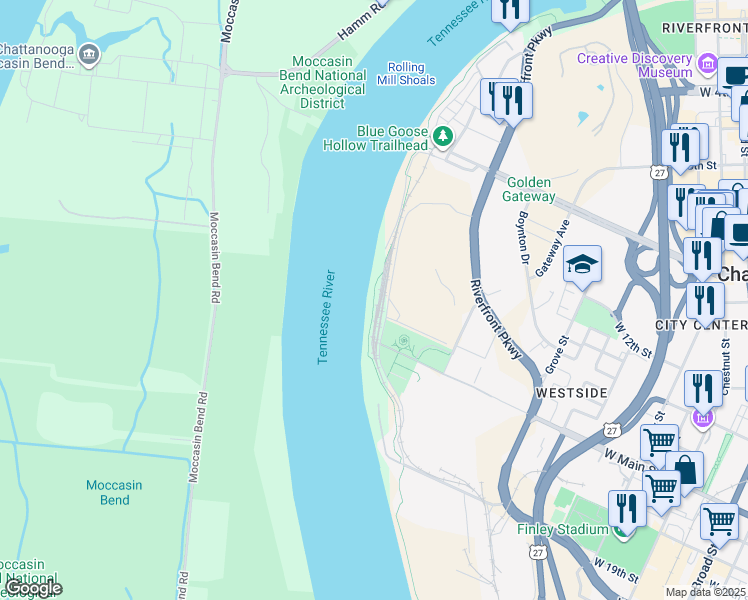Screen dimensions: 748x600
Task: Open the school graduation cap marker near Grove St
Action: click(x=582, y=266)
